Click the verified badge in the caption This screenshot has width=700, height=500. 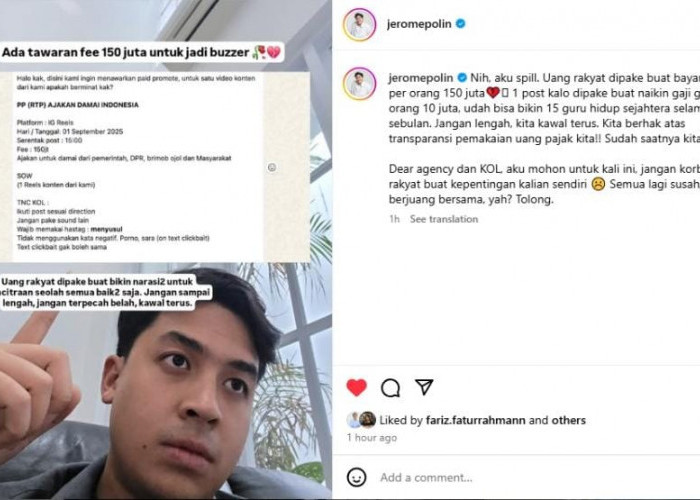tap(462, 78)
